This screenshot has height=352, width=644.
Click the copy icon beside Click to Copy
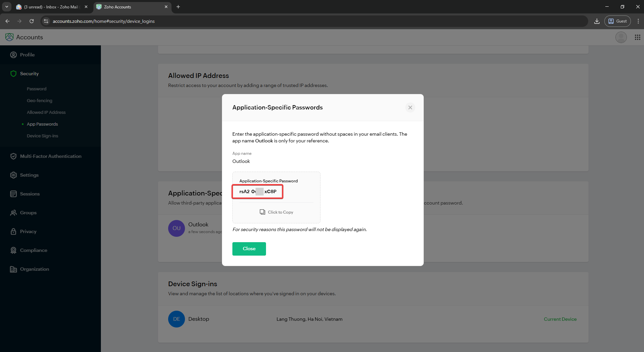(262, 212)
